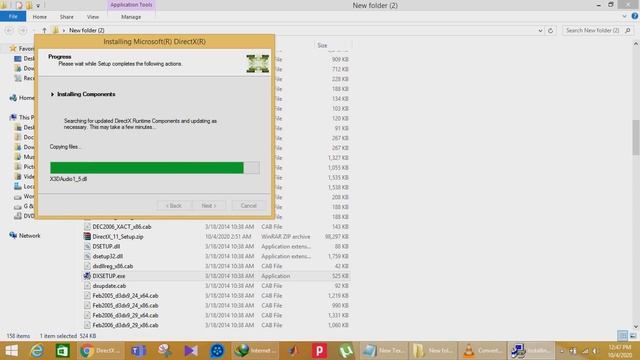Open uTorrent from the taskbar
The image size is (640, 360).
click(x=345, y=351)
